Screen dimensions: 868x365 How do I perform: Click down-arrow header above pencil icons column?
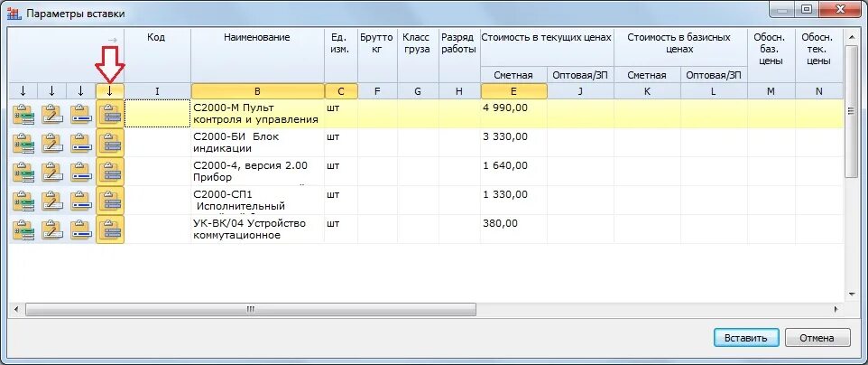click(52, 91)
